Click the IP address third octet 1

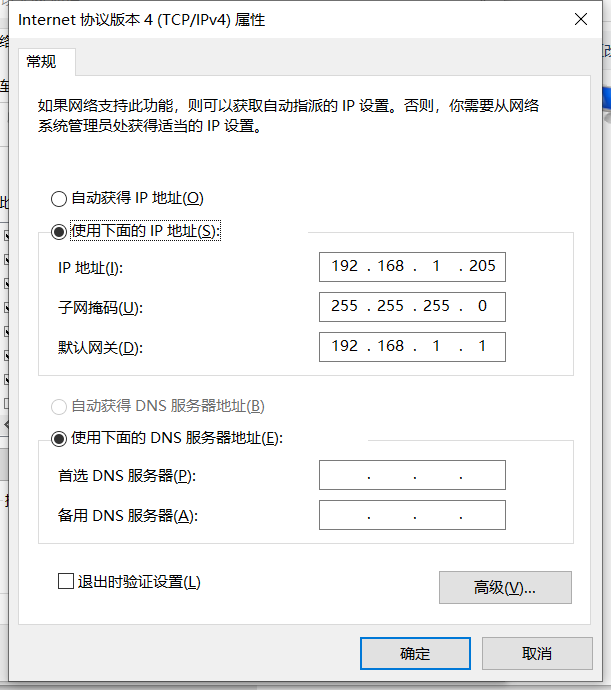click(436, 266)
